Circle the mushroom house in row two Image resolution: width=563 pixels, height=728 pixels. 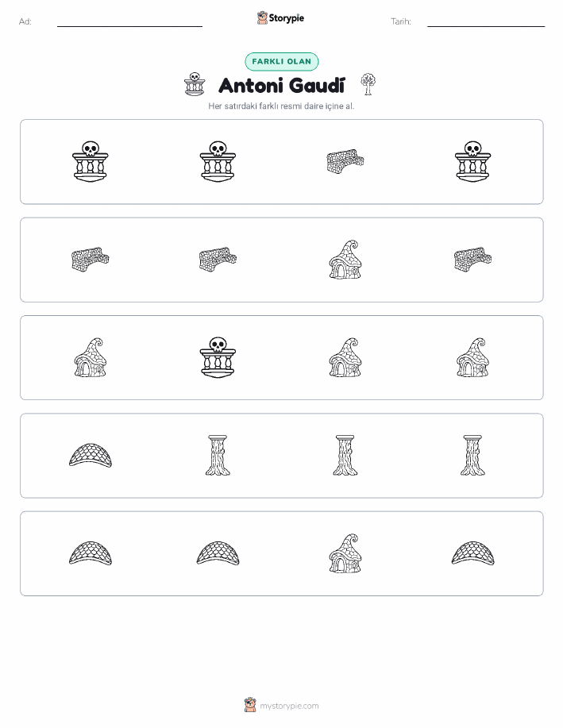point(345,260)
